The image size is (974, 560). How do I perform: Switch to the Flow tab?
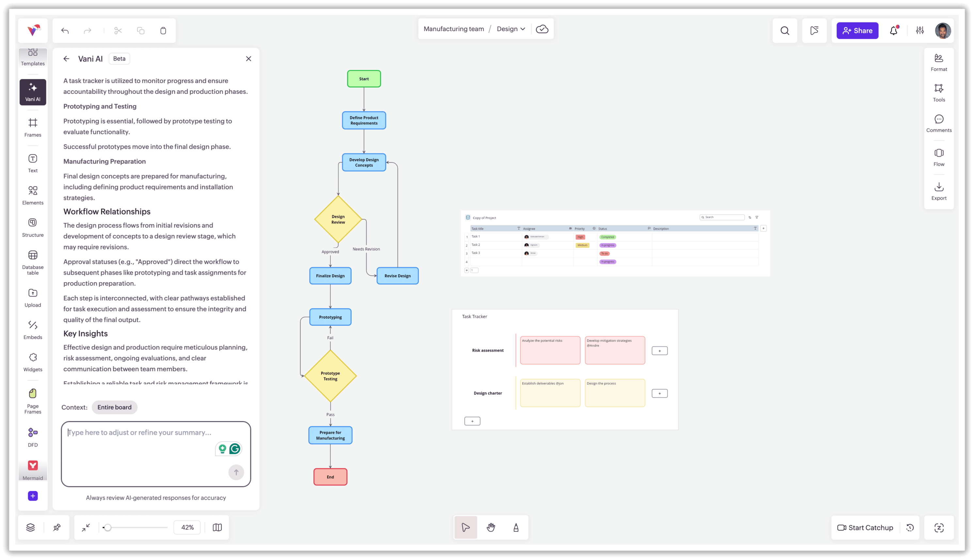pyautogui.click(x=939, y=157)
